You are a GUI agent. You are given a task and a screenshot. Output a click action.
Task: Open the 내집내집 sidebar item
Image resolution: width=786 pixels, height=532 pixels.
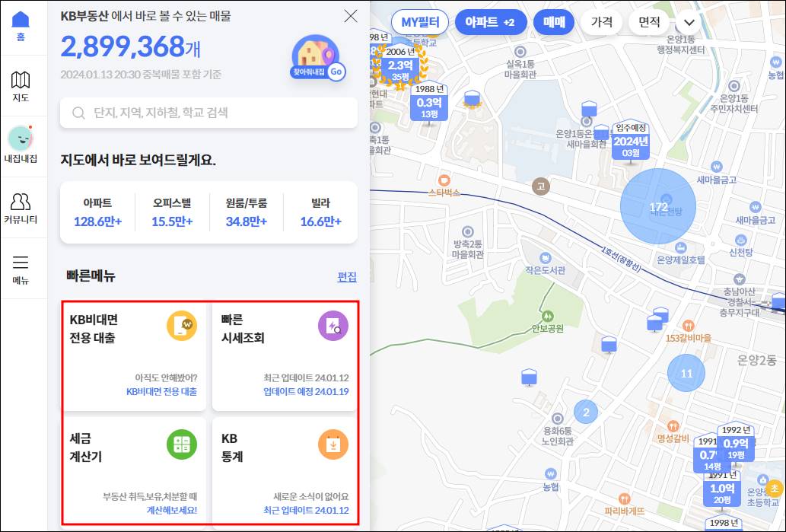click(x=21, y=145)
